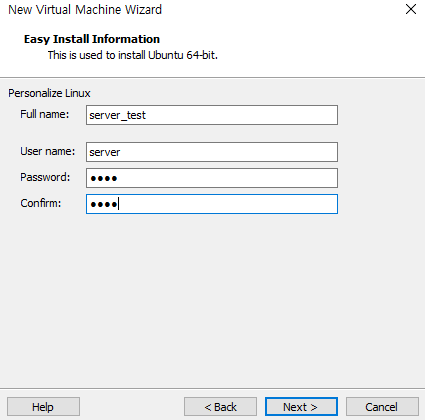425x420 pixels.
Task: Click the Easy Install Information heading
Action: tap(92, 39)
